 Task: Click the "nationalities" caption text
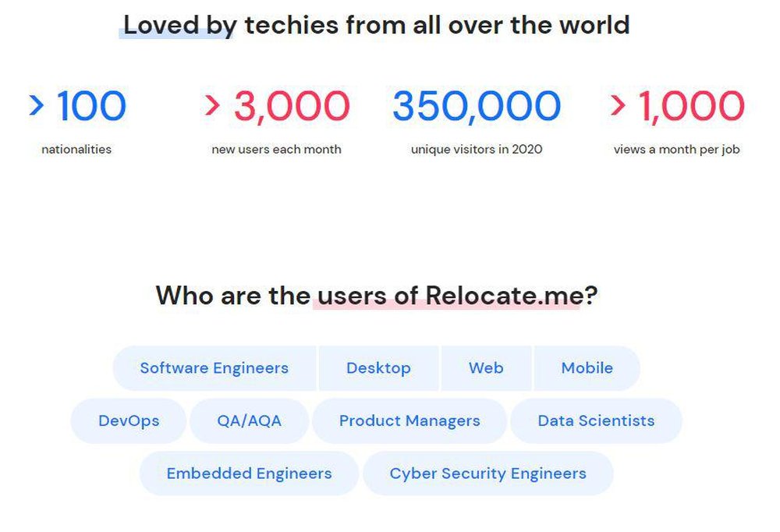click(76, 149)
